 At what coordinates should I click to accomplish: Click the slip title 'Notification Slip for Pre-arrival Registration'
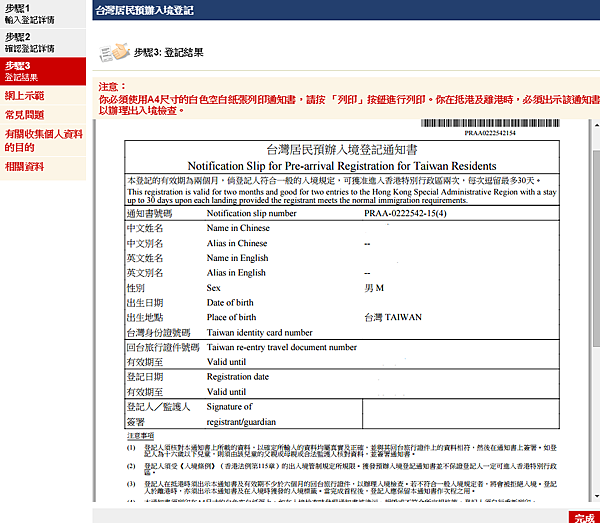[x=342, y=166]
